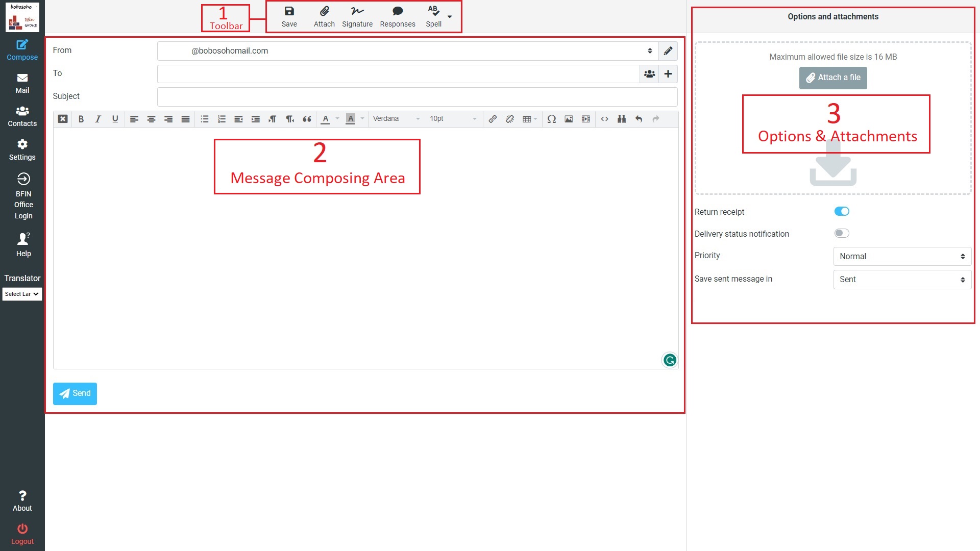
Task: Enable Delivery status notification toggle
Action: 841,233
